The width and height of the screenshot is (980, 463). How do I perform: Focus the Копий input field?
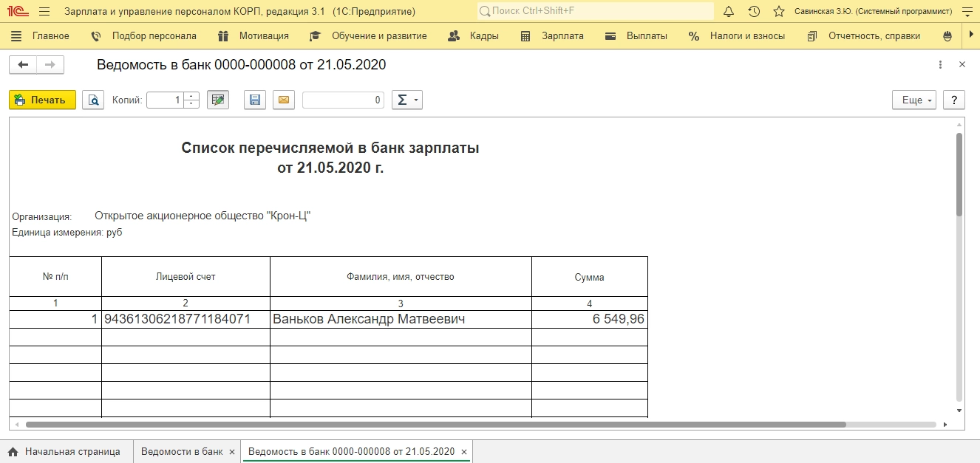(x=165, y=100)
